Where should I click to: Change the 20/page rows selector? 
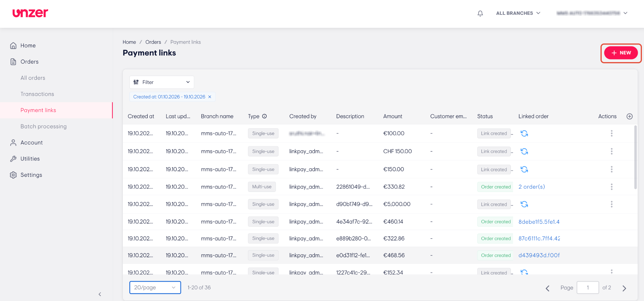tap(155, 287)
